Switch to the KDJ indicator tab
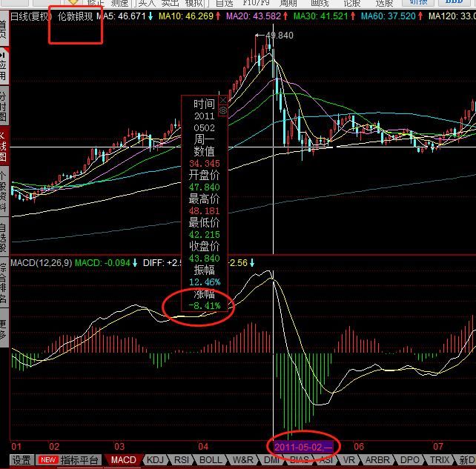This screenshot has height=469, width=476. (x=155, y=460)
